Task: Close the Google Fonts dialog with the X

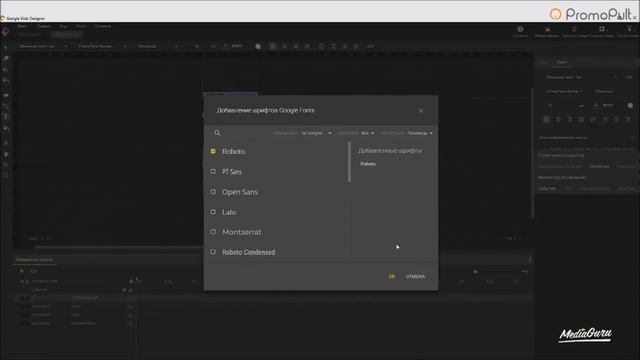Action: pos(421,111)
